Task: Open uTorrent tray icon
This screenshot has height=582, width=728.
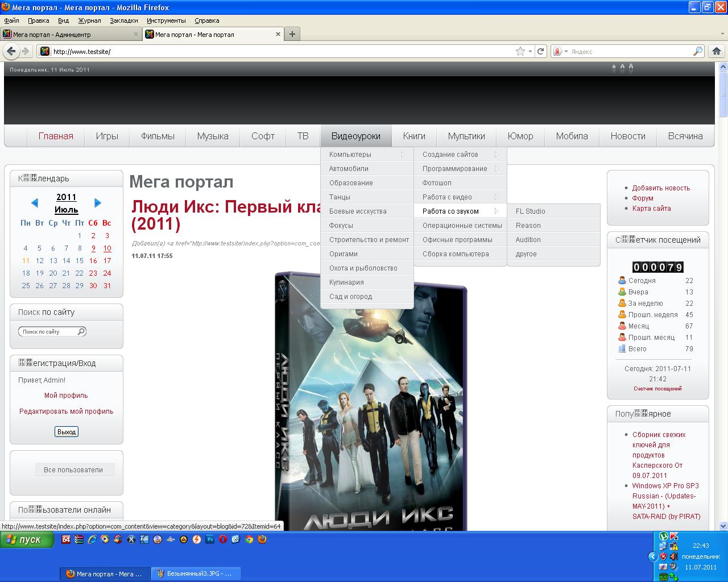Action: coord(663,536)
